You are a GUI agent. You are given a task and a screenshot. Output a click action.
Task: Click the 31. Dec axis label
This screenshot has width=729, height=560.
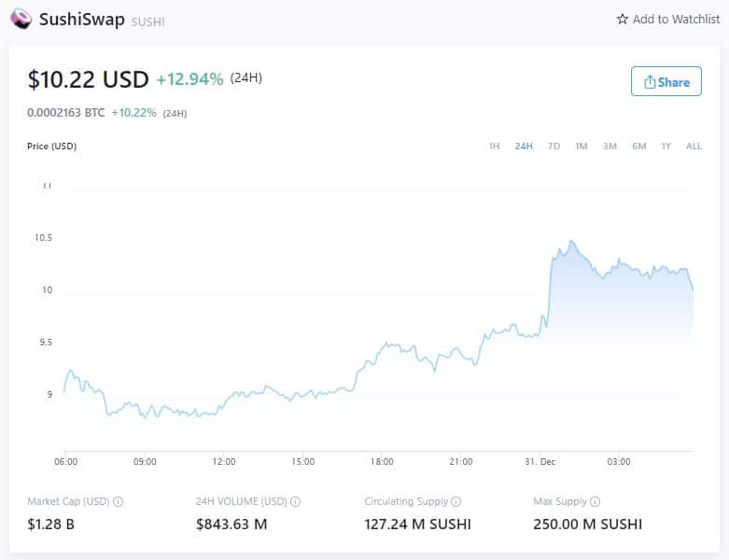click(x=540, y=461)
